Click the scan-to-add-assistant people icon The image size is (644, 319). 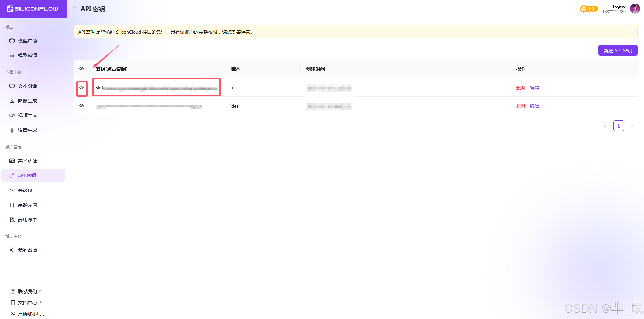point(13,314)
